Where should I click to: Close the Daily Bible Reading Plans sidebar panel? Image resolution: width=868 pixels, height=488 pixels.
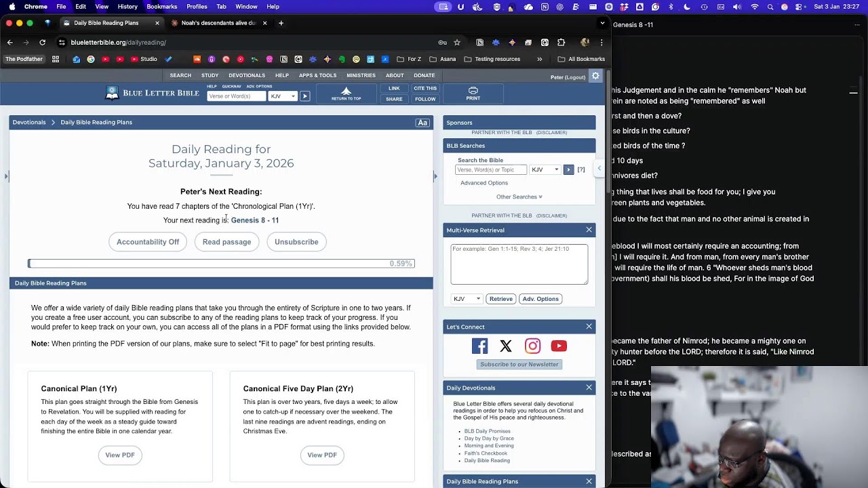point(589,481)
